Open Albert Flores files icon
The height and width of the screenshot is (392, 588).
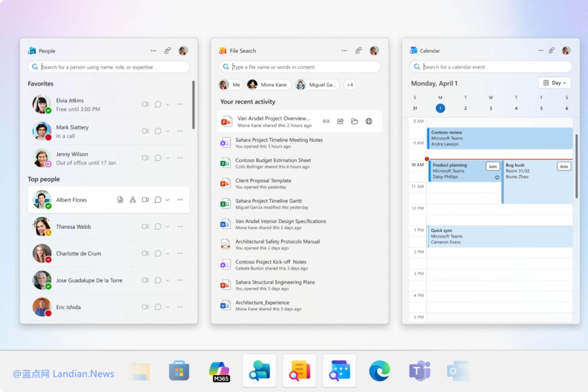[x=120, y=200]
